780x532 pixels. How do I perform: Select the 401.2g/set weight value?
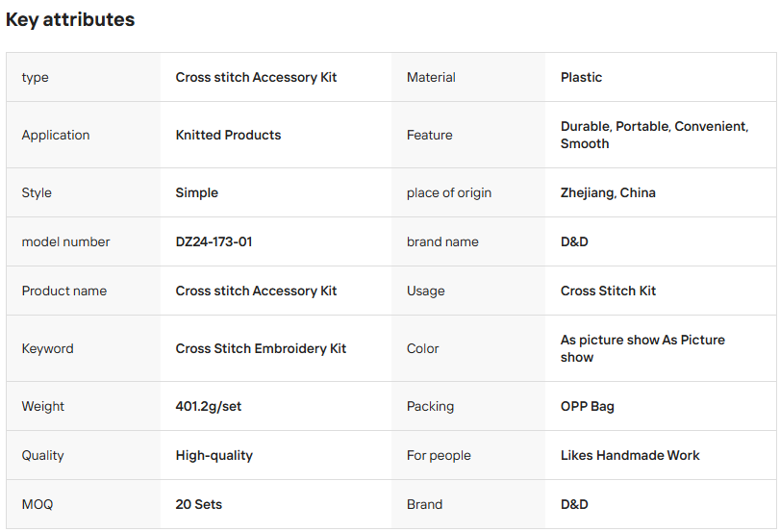pyautogui.click(x=209, y=406)
